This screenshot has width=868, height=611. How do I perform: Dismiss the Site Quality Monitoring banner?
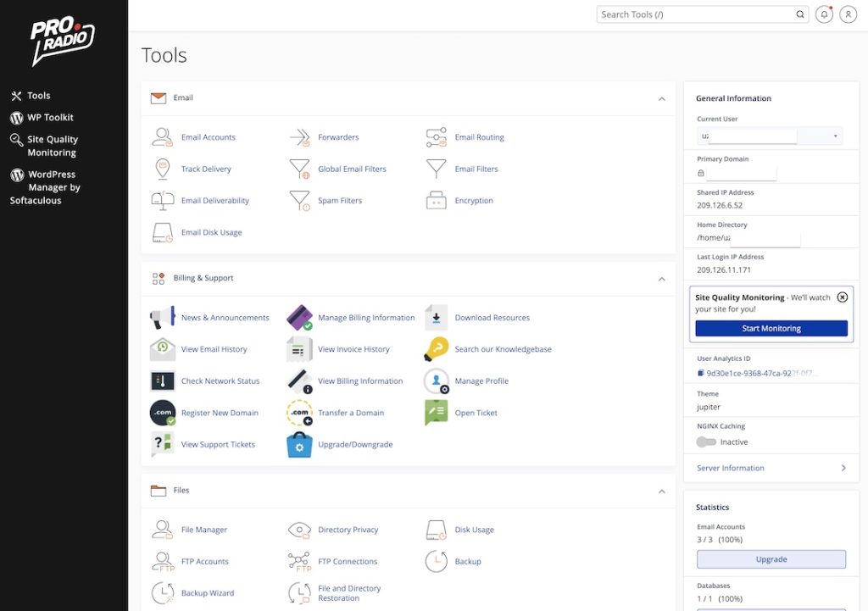[842, 297]
